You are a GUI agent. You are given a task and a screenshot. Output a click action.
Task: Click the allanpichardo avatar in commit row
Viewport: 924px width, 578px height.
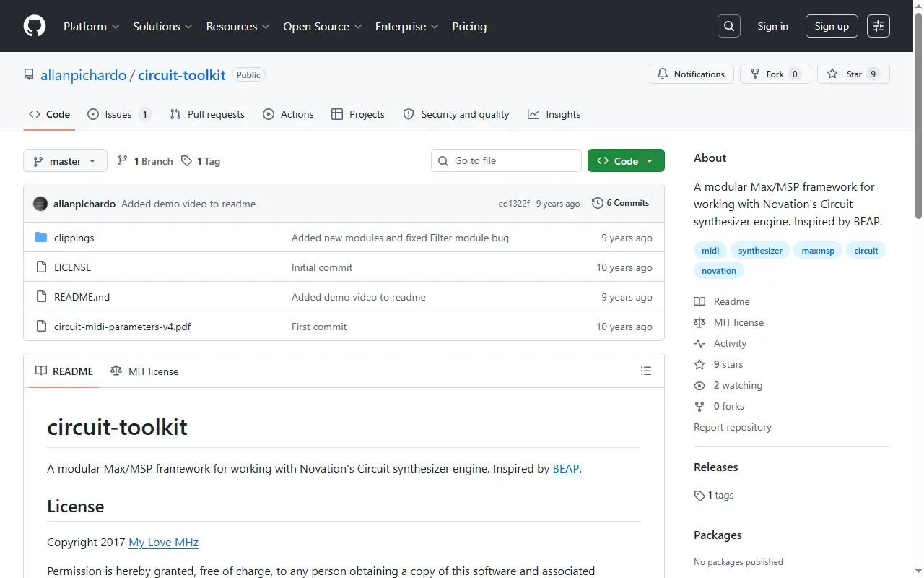[40, 204]
